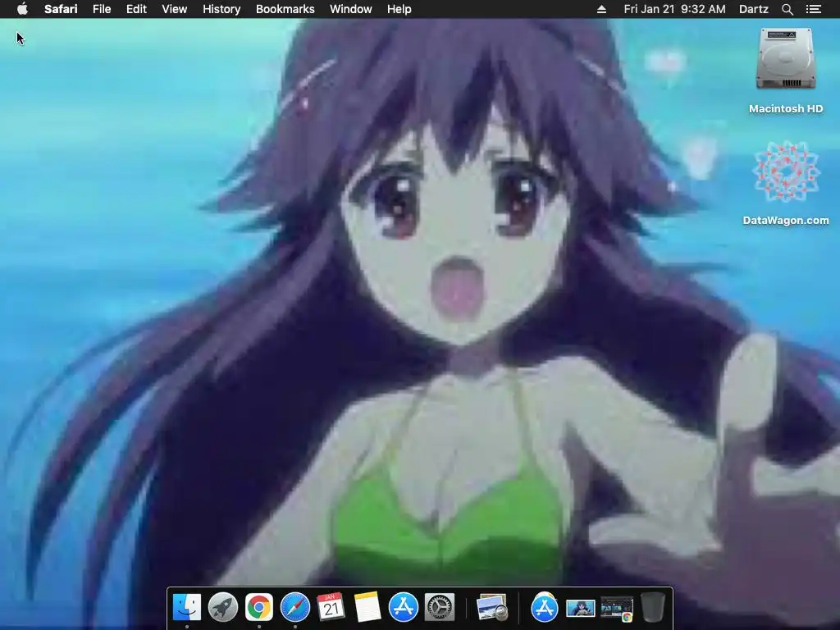Viewport: 840px width, 630px height.
Task: Open Safari compass icon in dock
Action: click(x=295, y=608)
